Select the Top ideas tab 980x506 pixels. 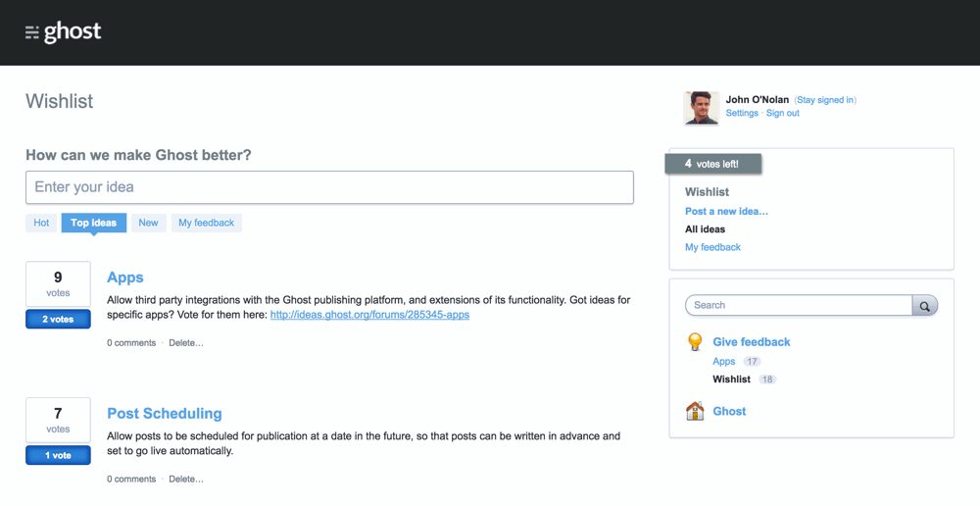tap(93, 223)
